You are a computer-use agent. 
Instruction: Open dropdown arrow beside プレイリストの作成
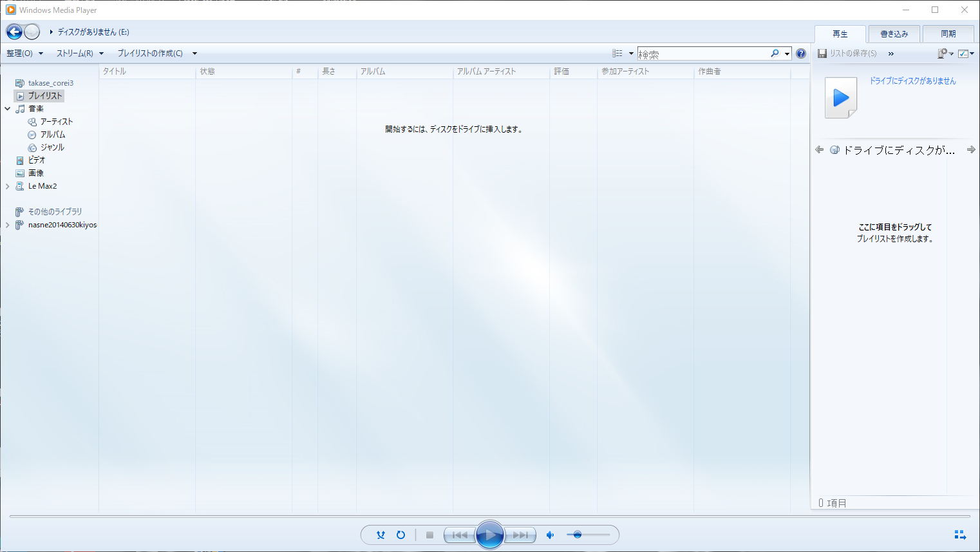tap(194, 53)
